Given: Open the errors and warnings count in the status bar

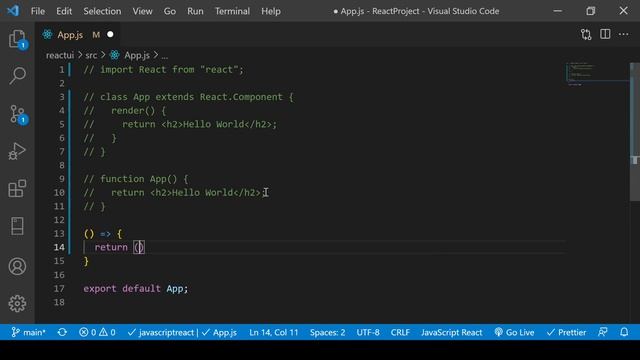Looking at the screenshot, I should tap(97, 332).
